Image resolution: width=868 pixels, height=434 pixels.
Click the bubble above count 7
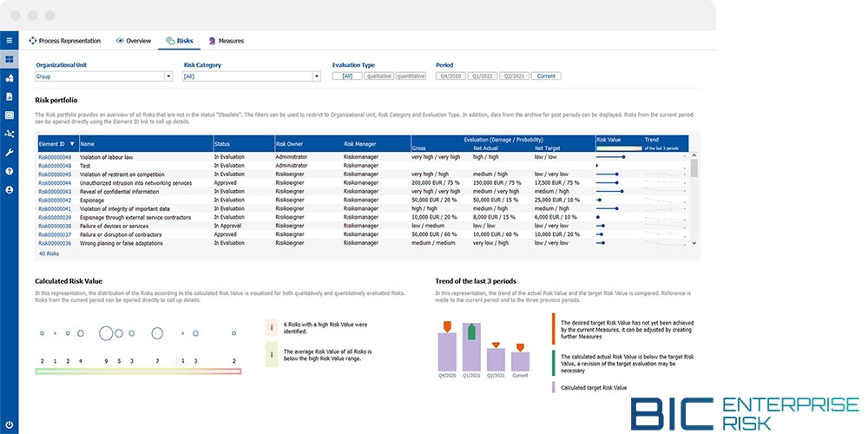point(157,333)
